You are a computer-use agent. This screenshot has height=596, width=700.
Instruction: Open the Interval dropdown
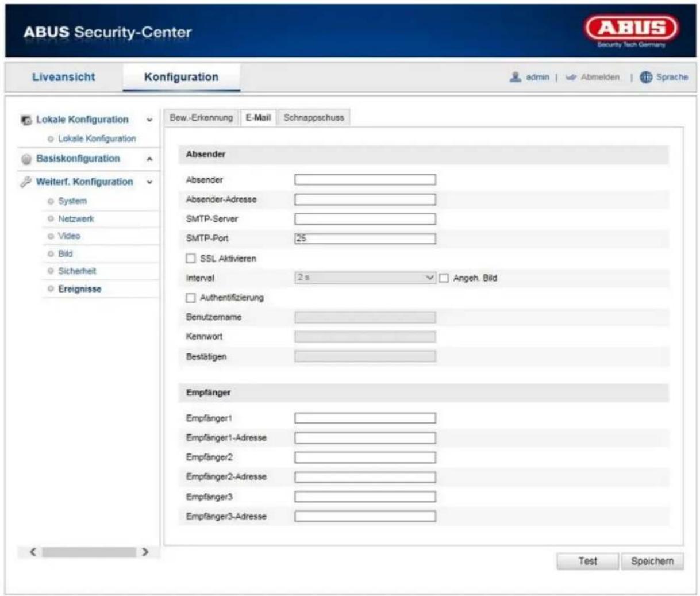click(x=365, y=278)
